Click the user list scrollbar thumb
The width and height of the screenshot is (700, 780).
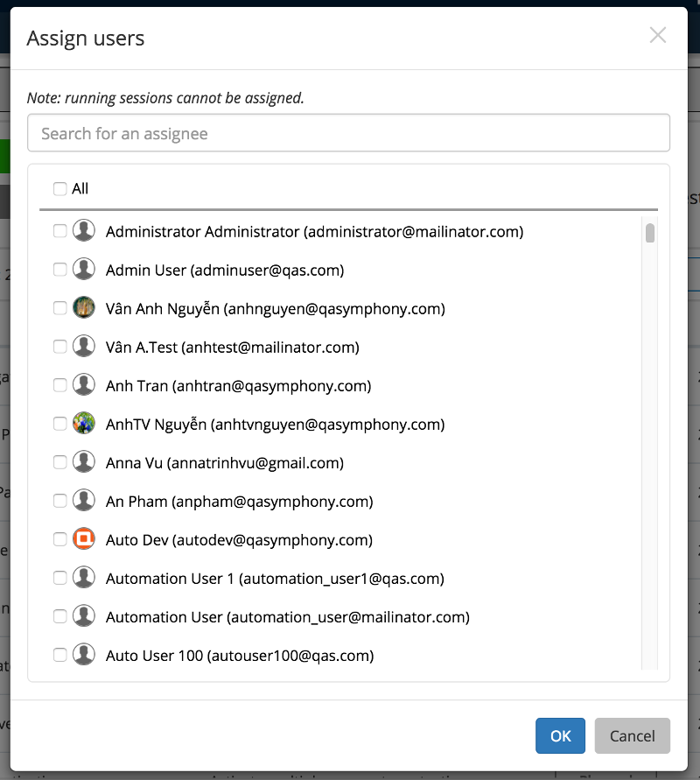pos(650,233)
